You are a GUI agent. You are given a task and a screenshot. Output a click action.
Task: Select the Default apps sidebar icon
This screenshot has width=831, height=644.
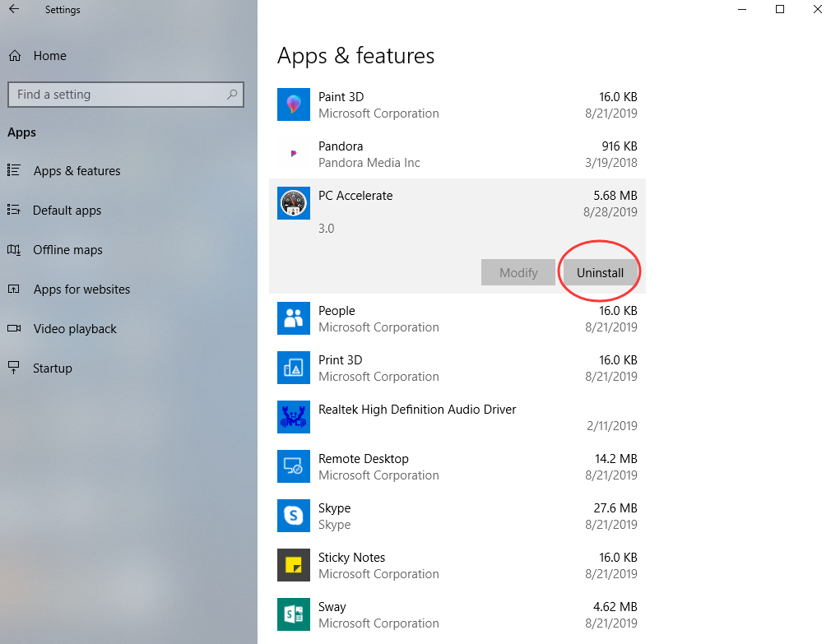pyautogui.click(x=14, y=210)
